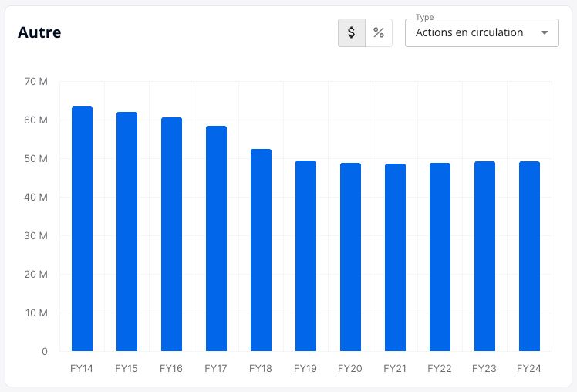
Task: Switch to percent change display
Action: [x=379, y=32]
